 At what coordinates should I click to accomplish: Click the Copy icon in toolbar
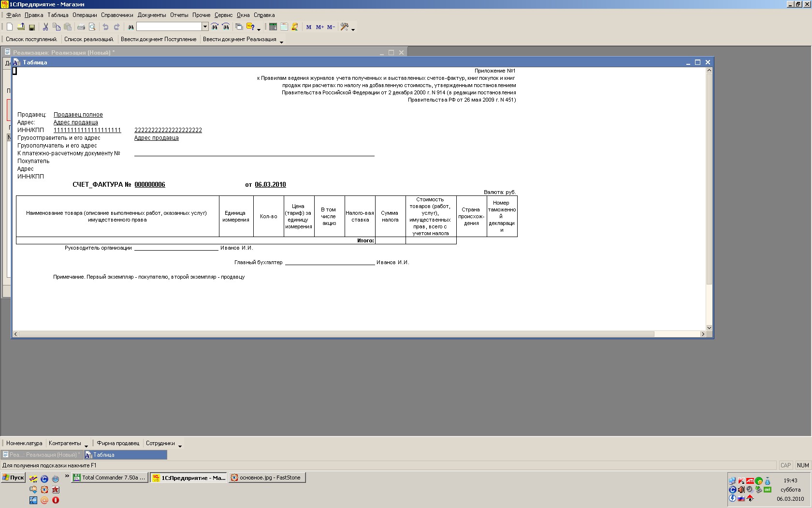(x=57, y=27)
